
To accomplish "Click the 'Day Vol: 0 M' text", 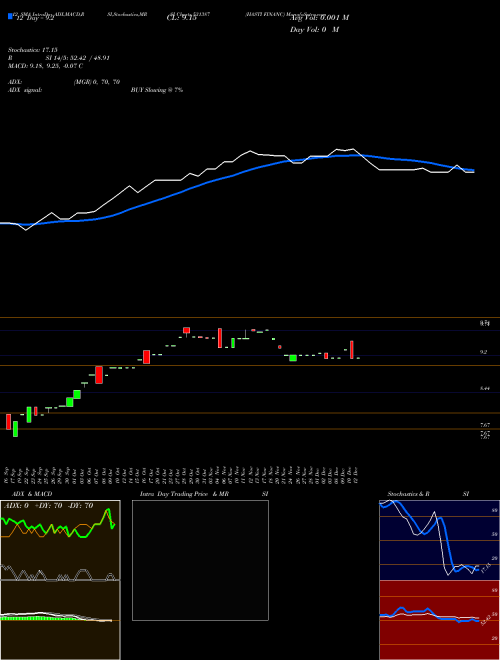I will click(x=314, y=30).
